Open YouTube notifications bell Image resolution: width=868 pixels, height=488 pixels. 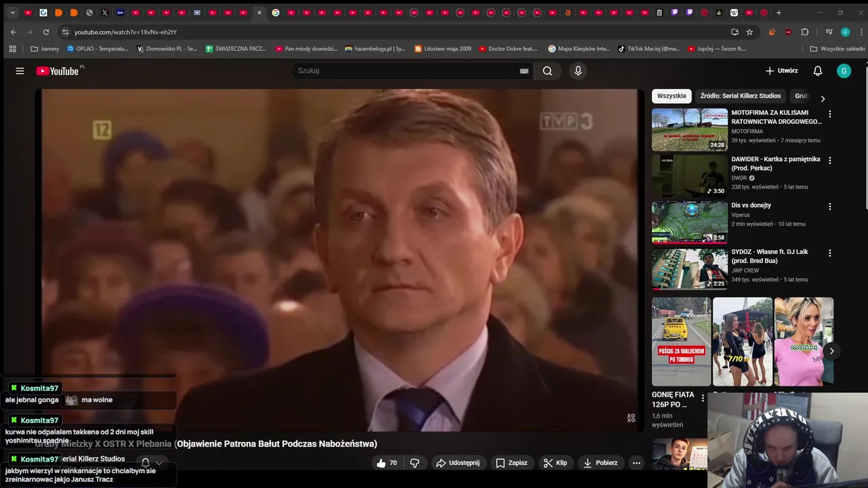[818, 71]
